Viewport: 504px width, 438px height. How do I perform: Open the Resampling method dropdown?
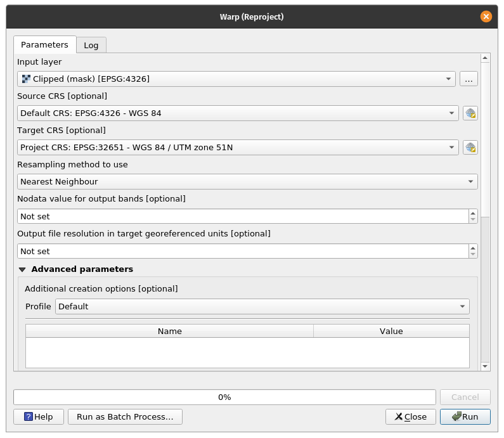pos(247,182)
